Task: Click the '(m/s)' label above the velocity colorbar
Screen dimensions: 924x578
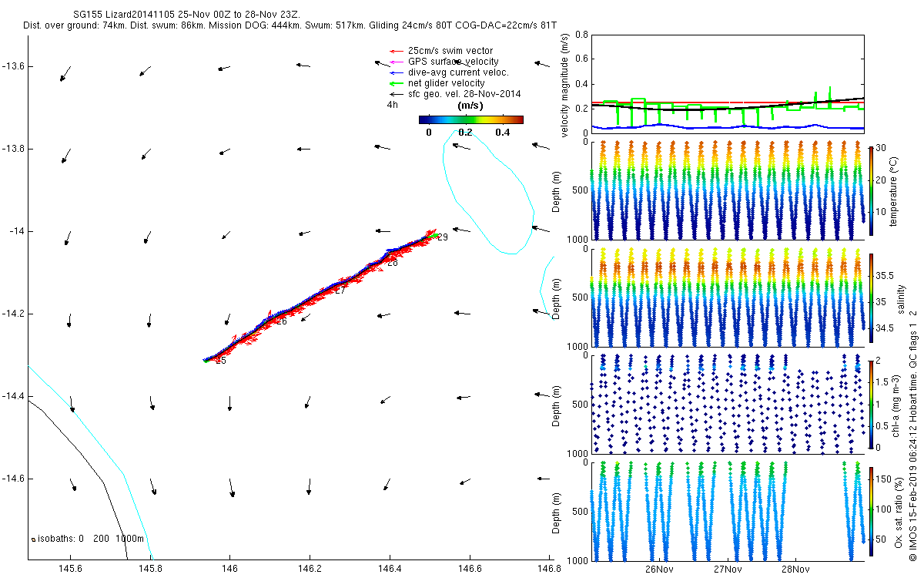Action: [470, 106]
